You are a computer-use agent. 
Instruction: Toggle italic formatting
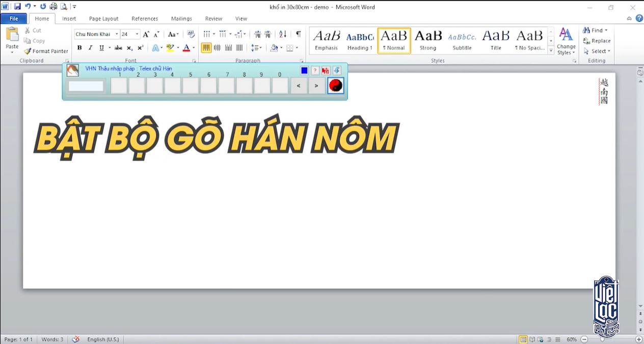90,48
